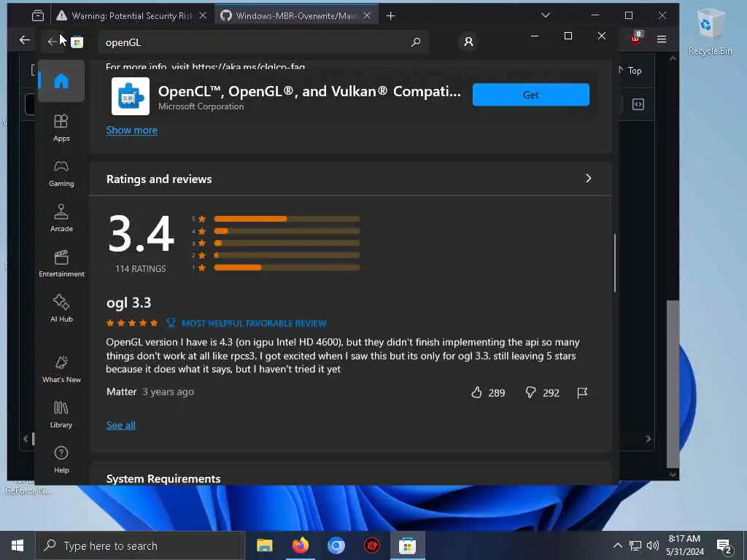
Task: Open Firefox from the taskbar
Action: [300, 545]
